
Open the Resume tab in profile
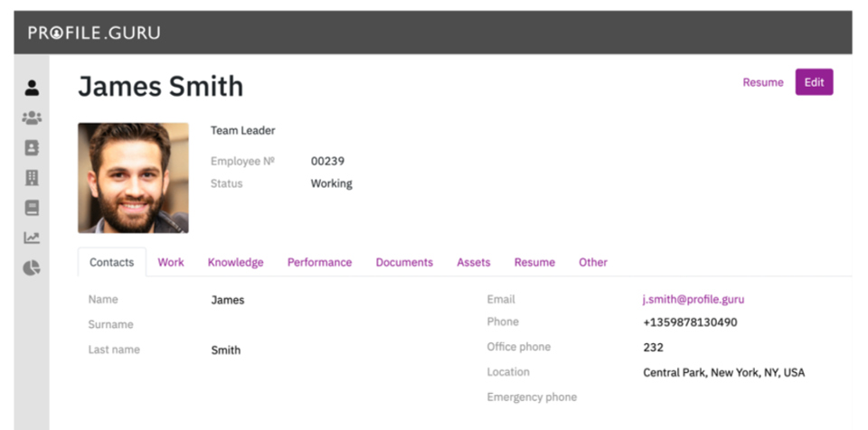(x=534, y=262)
